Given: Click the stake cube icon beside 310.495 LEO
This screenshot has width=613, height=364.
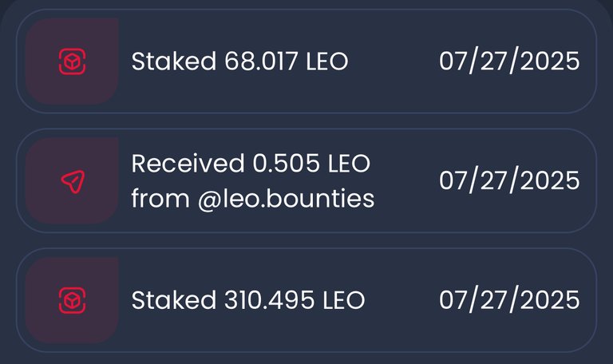Looking at the screenshot, I should pyautogui.click(x=73, y=300).
